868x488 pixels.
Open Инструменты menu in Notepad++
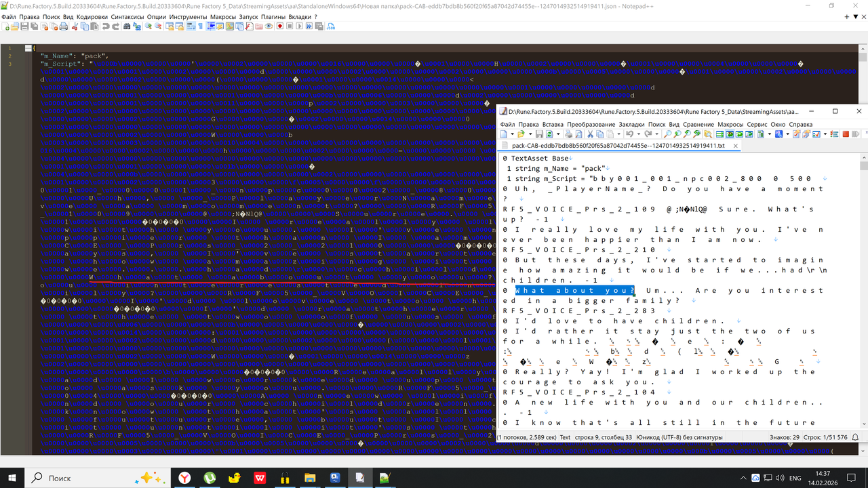click(x=189, y=16)
